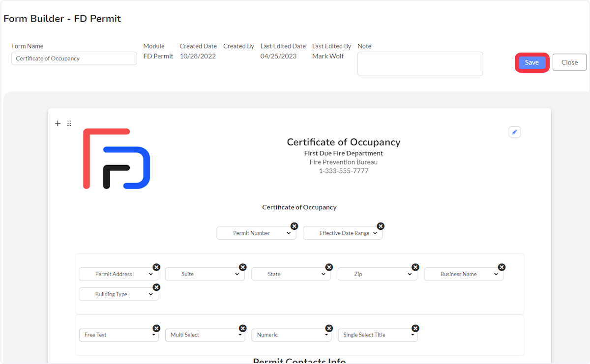The width and height of the screenshot is (590, 364).
Task: Open the Free Text dropdown
Action: (x=118, y=335)
